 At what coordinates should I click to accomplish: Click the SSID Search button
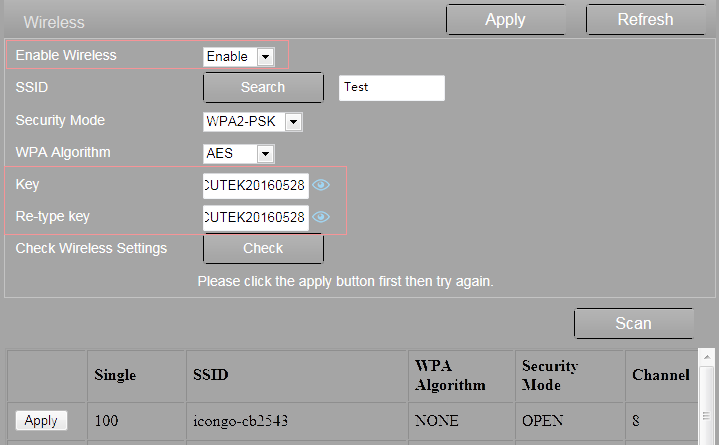(263, 87)
